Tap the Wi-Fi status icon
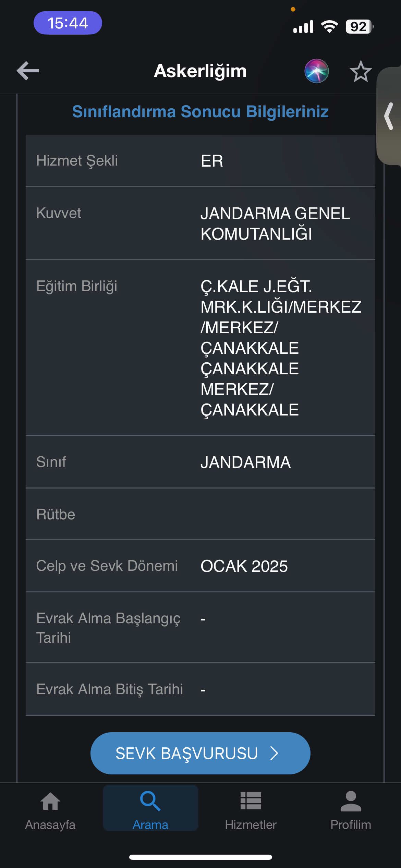The image size is (401, 868). click(x=329, y=26)
